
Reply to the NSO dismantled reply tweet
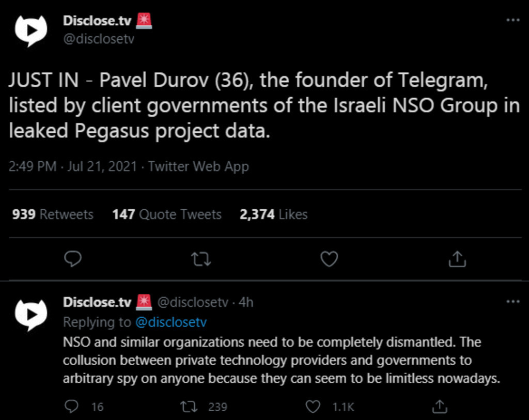(x=73, y=407)
